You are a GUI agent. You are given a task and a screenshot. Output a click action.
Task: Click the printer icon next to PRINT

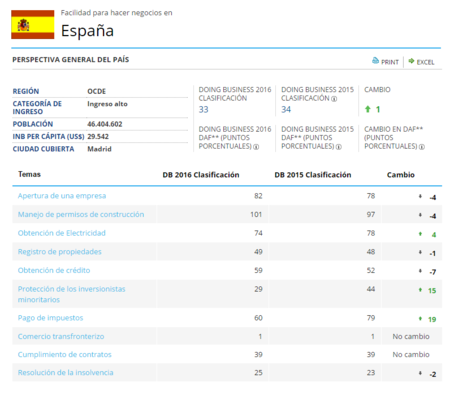[375, 61]
